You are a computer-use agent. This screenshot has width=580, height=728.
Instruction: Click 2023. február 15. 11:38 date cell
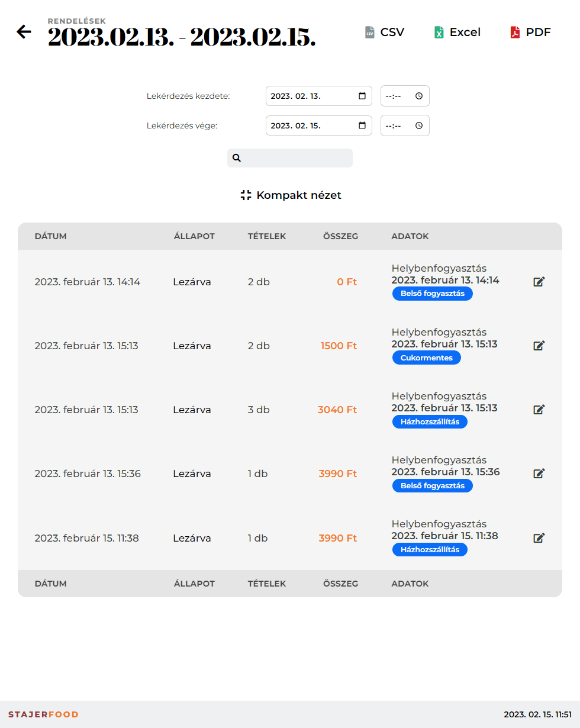click(86, 538)
